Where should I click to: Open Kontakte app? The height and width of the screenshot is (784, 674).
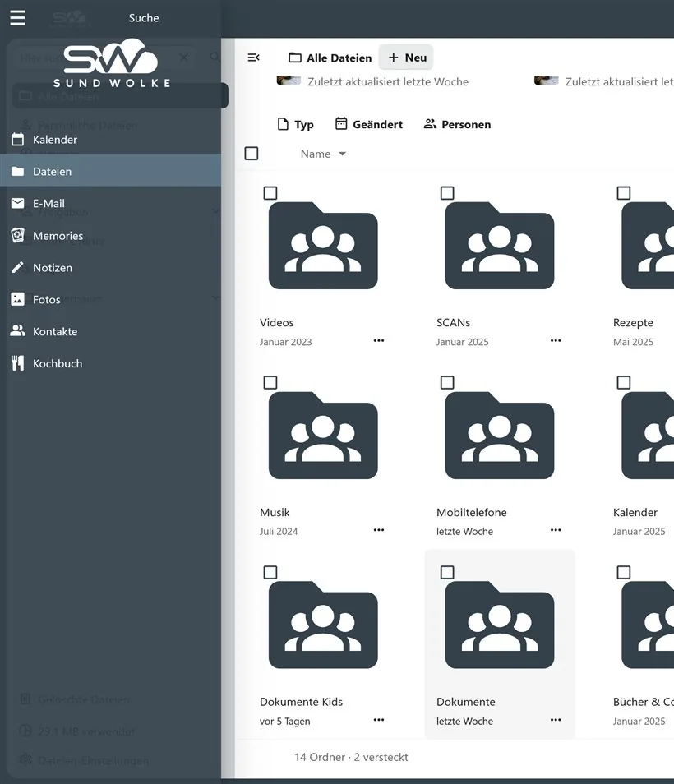click(110, 331)
